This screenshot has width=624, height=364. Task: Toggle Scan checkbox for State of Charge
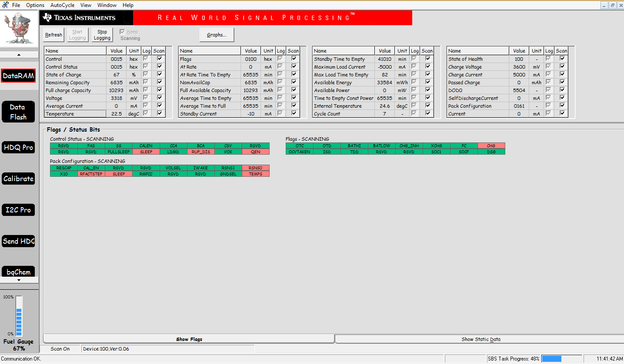tap(160, 74)
